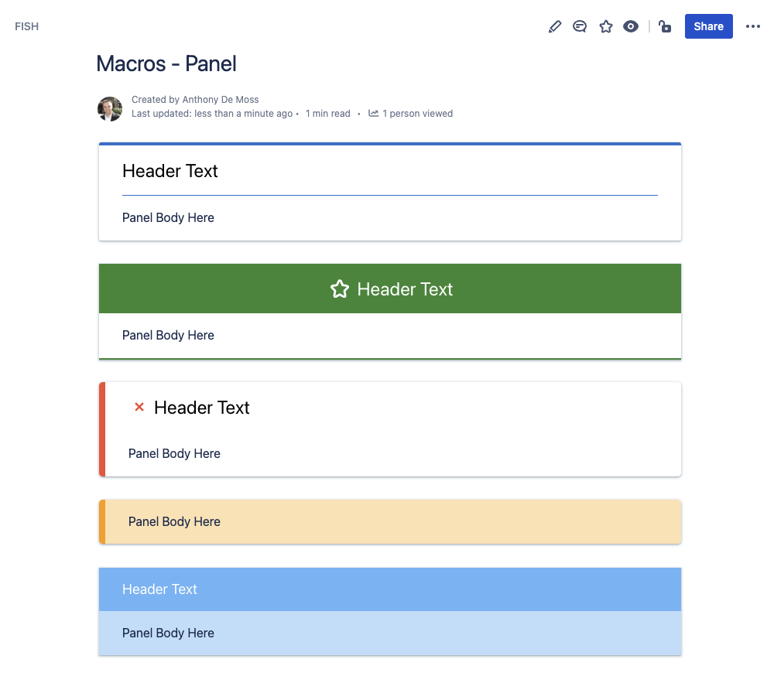The width and height of the screenshot is (774, 700).
Task: Click the pencil edit page icon
Action: click(555, 26)
